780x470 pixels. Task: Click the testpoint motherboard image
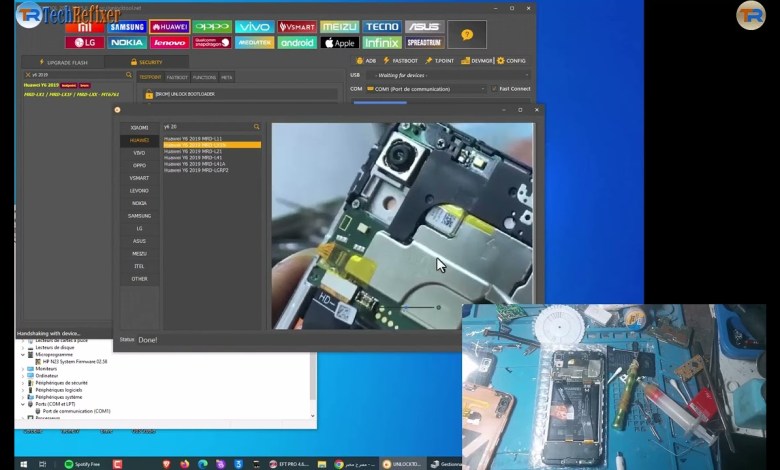(403, 226)
